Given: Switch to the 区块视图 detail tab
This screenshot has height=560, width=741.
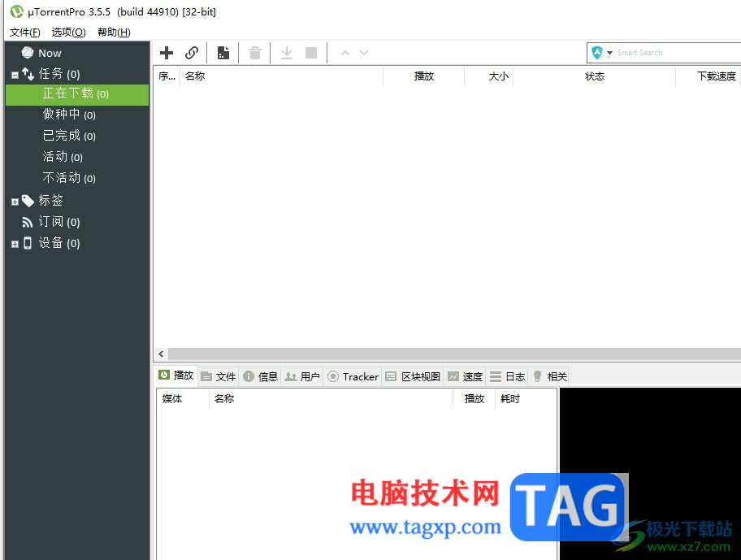Looking at the screenshot, I should [x=413, y=376].
